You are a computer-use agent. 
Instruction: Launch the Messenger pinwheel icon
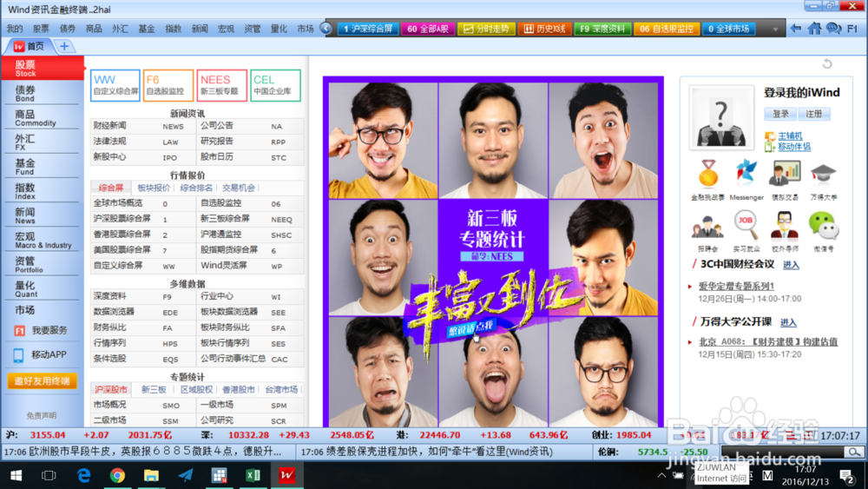click(746, 174)
